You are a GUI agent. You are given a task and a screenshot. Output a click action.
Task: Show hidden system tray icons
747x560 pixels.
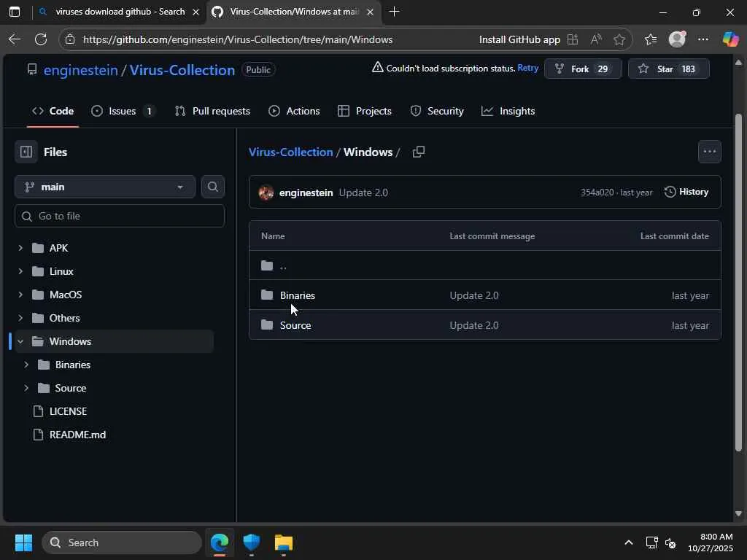[x=629, y=542]
